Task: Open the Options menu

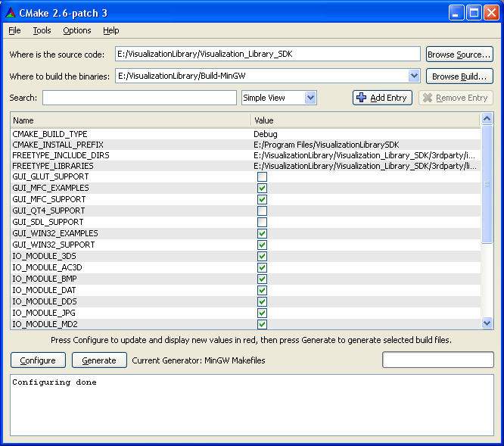Action: point(76,30)
